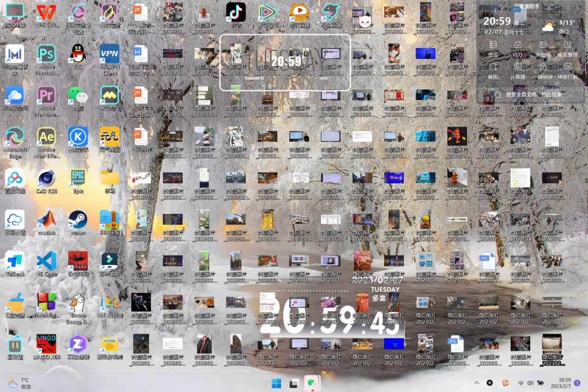Click the WeChat icon in the taskbar
Screen dimensions: 588x392
tap(311, 383)
